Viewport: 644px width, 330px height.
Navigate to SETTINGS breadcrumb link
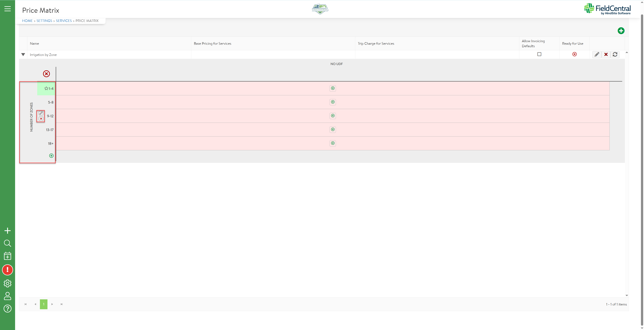click(44, 21)
